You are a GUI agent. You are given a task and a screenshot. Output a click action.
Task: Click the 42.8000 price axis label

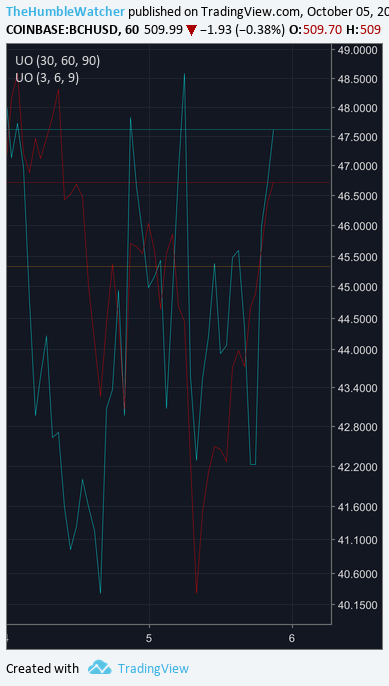coord(357,427)
